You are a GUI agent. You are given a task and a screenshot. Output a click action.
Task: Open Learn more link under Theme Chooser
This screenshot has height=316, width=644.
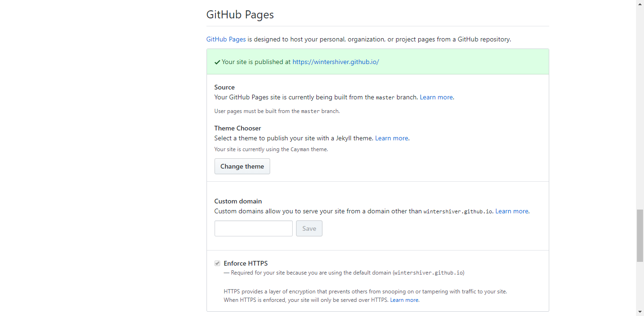click(391, 138)
